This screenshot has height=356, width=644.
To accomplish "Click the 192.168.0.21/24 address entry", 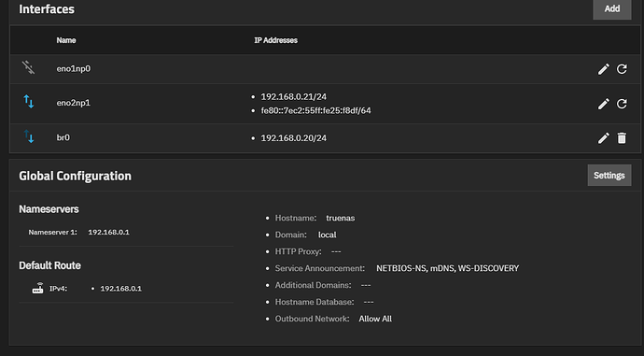I will [294, 97].
